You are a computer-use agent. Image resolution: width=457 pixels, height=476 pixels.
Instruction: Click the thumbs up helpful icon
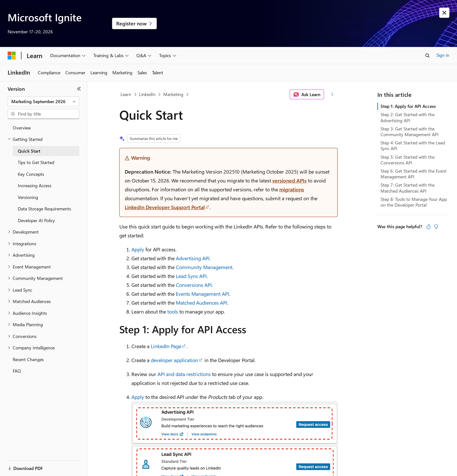point(428,227)
